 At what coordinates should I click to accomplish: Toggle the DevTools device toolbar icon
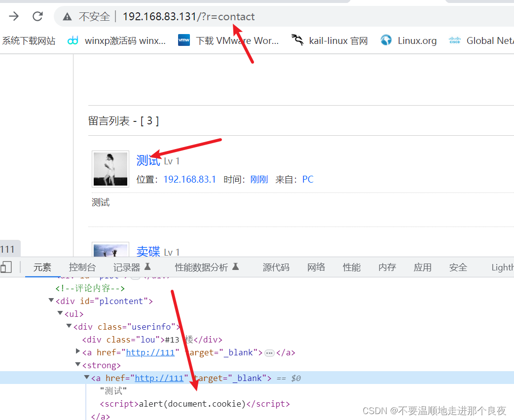click(6, 267)
